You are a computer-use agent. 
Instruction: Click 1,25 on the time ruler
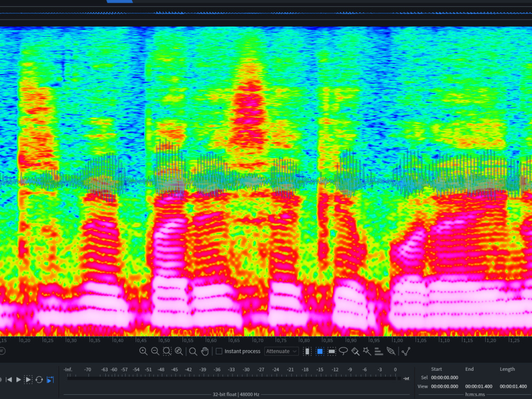(x=514, y=340)
